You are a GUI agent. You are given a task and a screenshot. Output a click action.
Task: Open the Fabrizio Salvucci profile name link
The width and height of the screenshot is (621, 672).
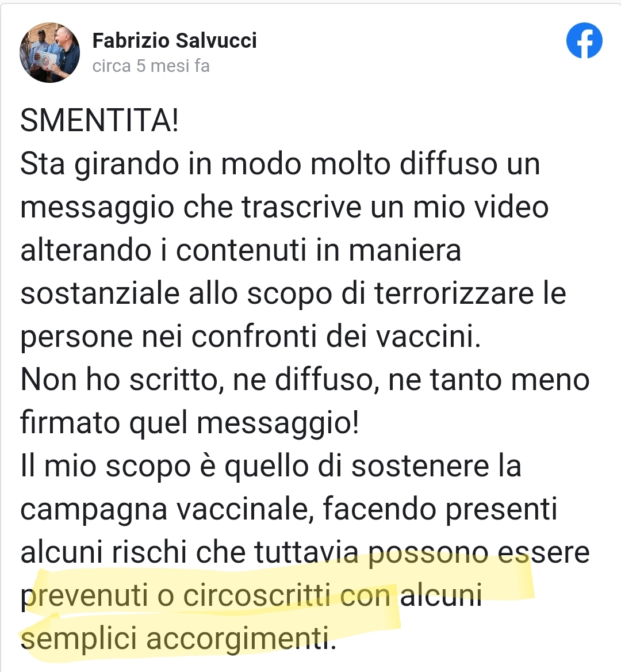174,41
